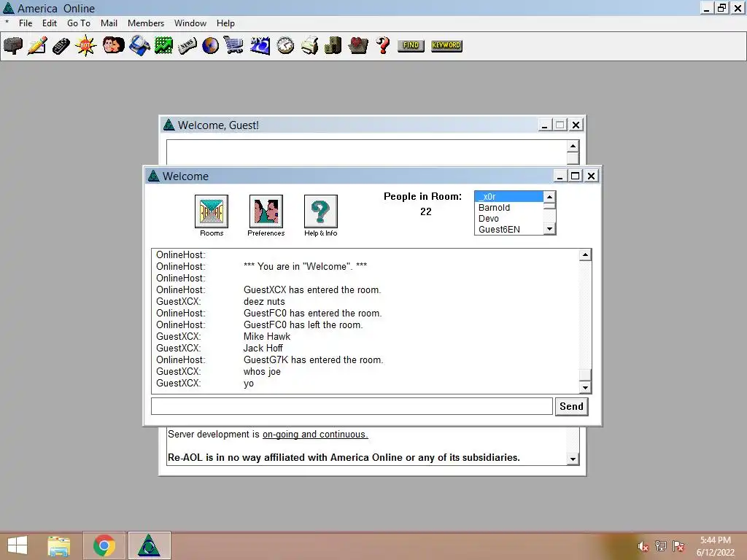Screen dimensions: 747x560
Task: Close the Welcome chat window
Action: click(x=591, y=176)
